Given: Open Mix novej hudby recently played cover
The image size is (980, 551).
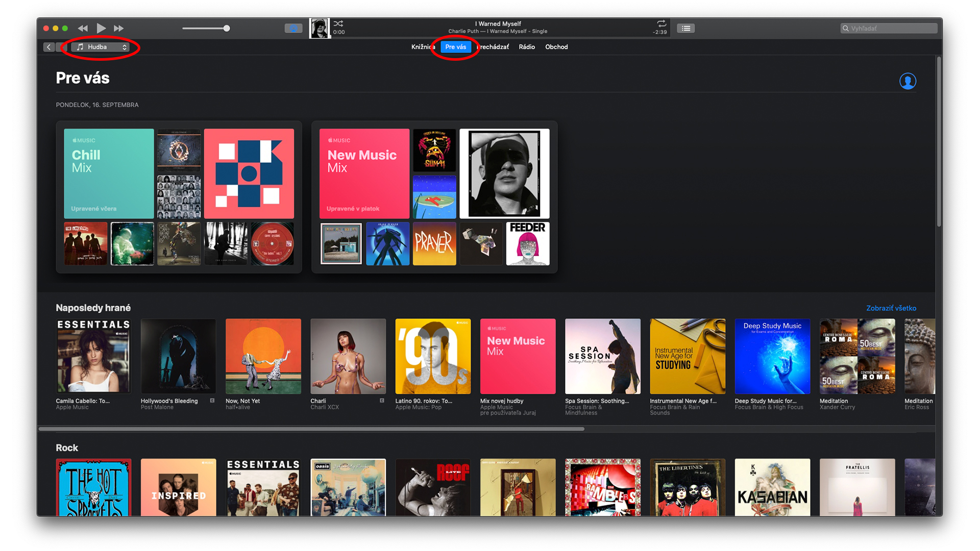Looking at the screenshot, I should [x=518, y=356].
